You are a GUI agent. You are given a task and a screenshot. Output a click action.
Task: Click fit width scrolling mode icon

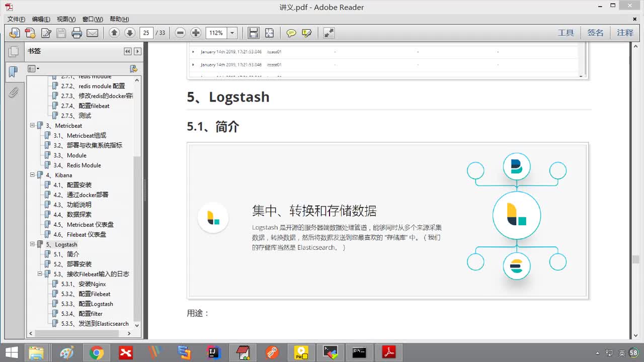(x=254, y=33)
